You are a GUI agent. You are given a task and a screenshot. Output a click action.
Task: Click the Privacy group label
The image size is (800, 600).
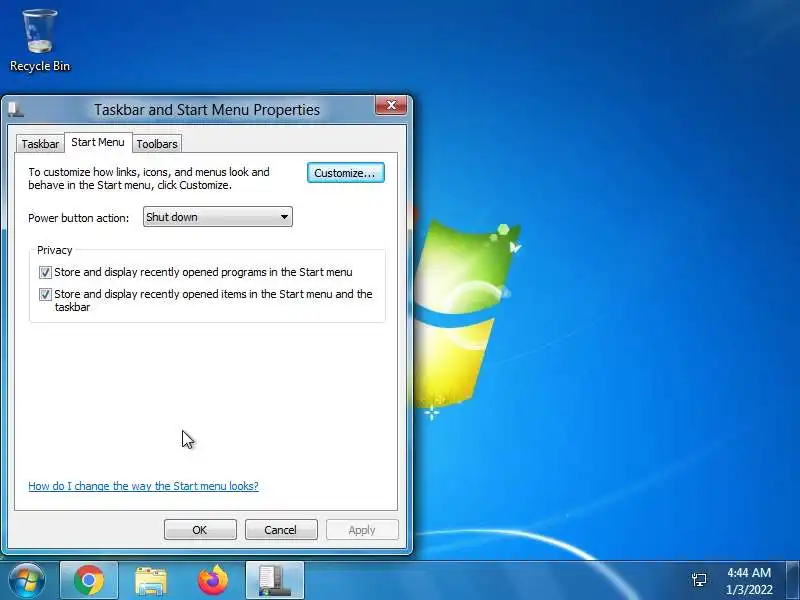55,250
